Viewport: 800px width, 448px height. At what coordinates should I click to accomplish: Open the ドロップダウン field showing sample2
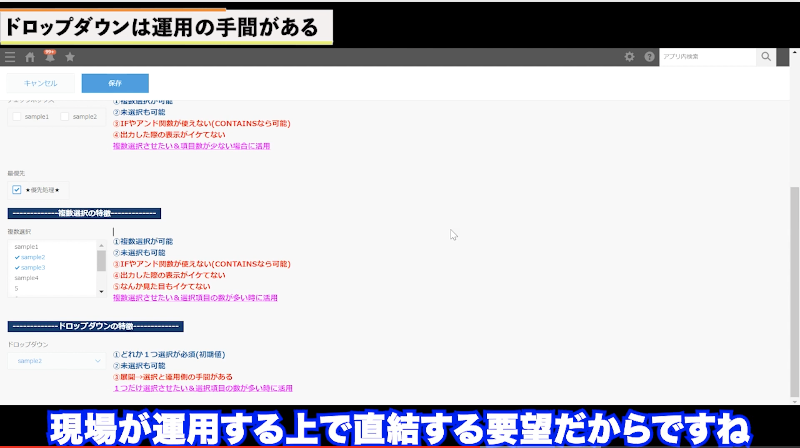click(x=56, y=360)
